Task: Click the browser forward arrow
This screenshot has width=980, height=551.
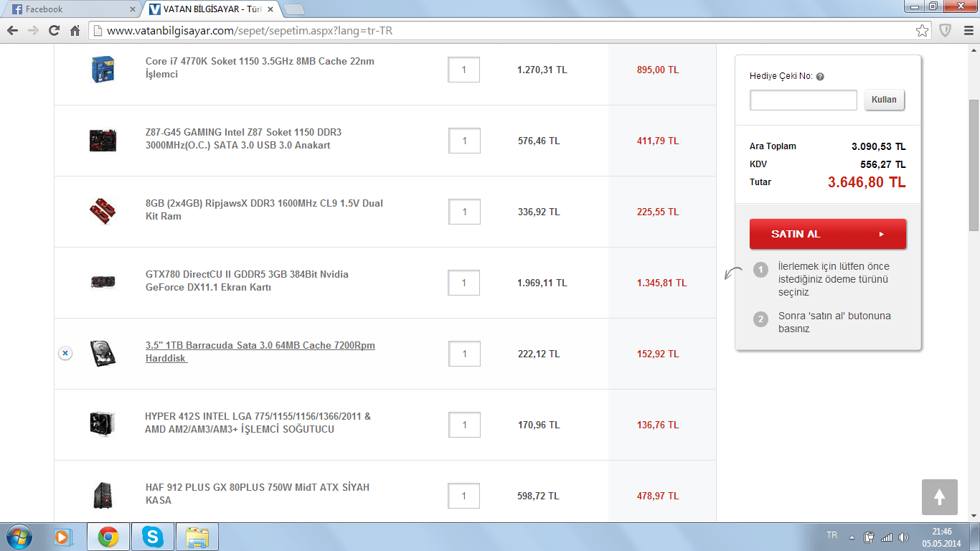Action: 33,31
